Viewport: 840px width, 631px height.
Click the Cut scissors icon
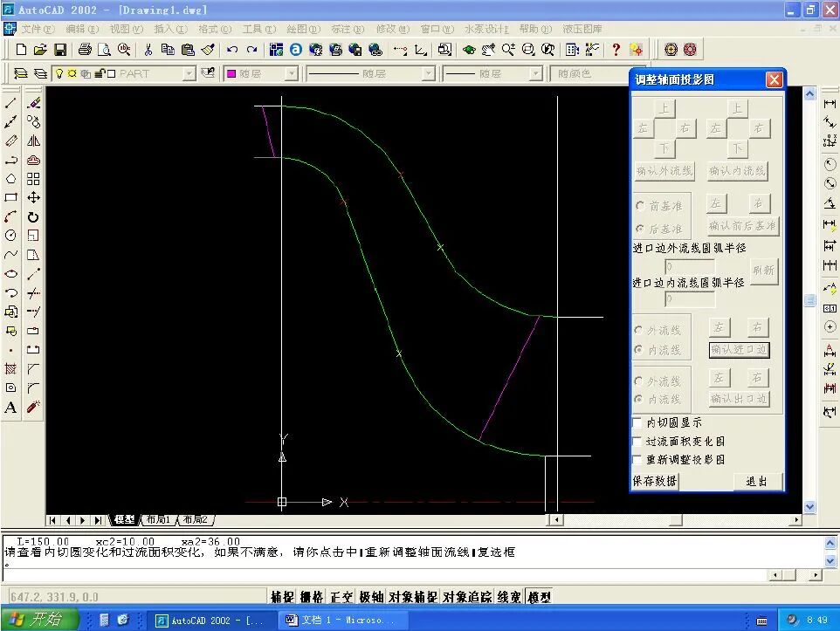(148, 50)
